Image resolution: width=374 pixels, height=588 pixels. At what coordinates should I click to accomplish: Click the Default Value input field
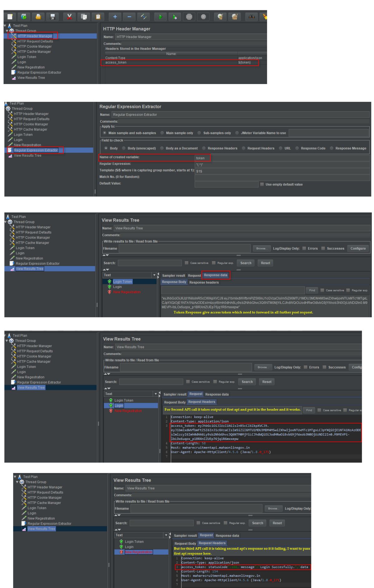coord(227,184)
